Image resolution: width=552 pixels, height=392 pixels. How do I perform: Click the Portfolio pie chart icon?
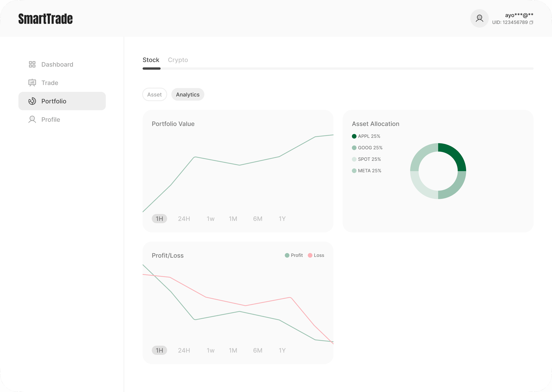tap(32, 101)
